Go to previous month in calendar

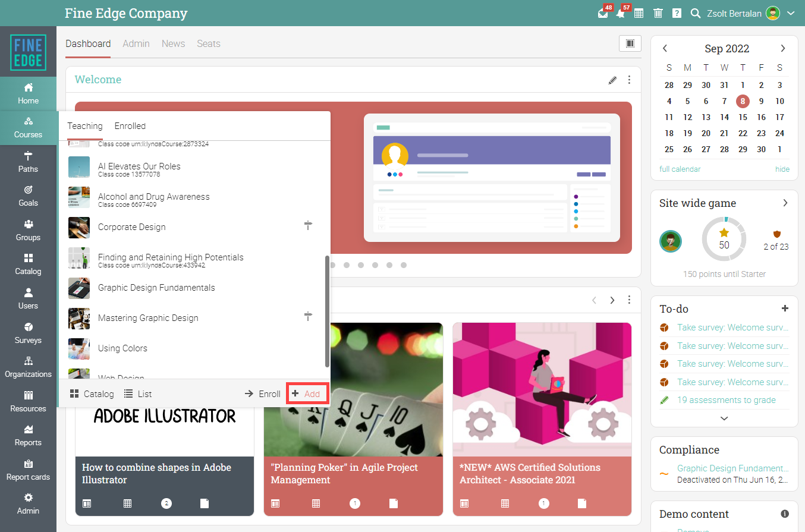pyautogui.click(x=665, y=48)
